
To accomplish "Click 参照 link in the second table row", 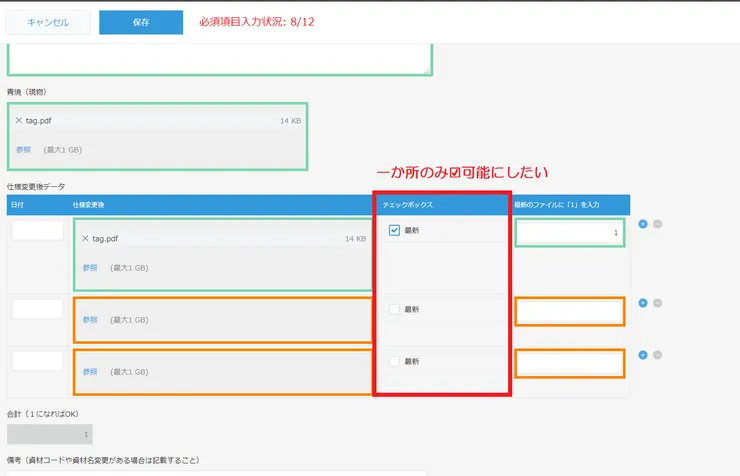I will coord(90,320).
